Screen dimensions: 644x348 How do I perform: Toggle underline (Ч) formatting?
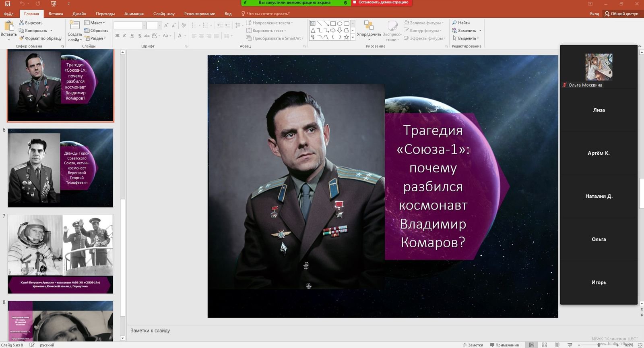click(132, 36)
